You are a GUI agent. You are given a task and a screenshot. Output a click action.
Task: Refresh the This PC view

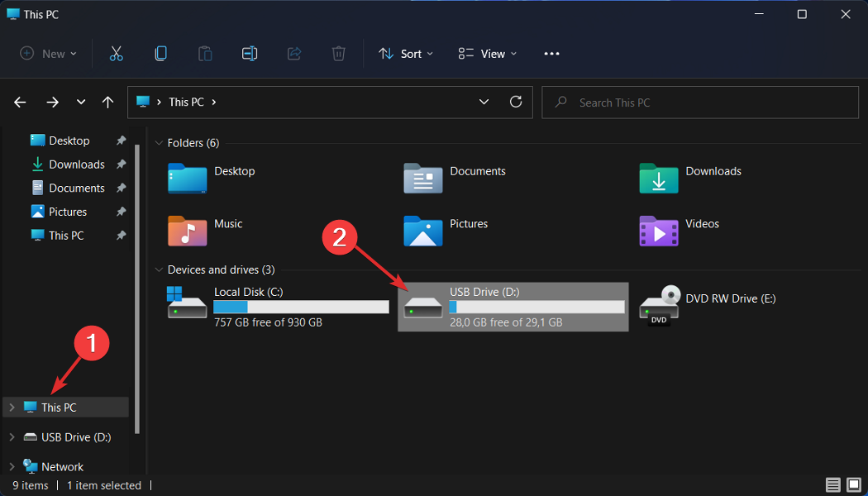[516, 102]
